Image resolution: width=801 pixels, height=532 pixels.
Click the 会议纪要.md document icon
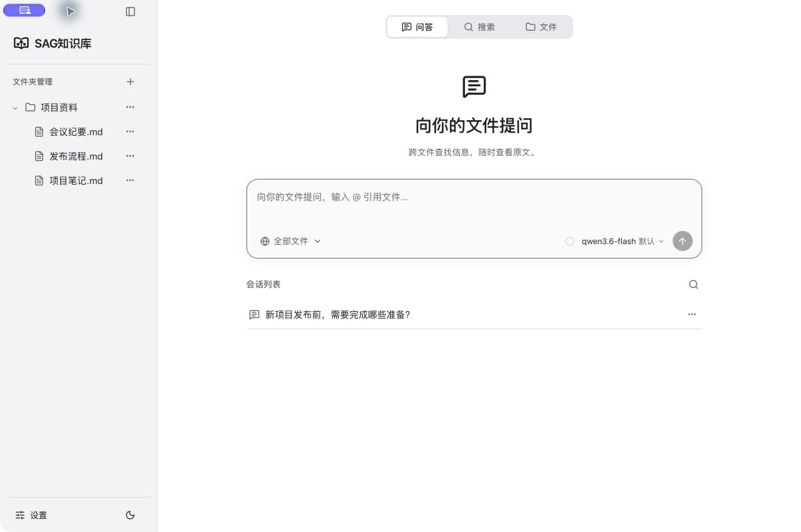click(39, 131)
